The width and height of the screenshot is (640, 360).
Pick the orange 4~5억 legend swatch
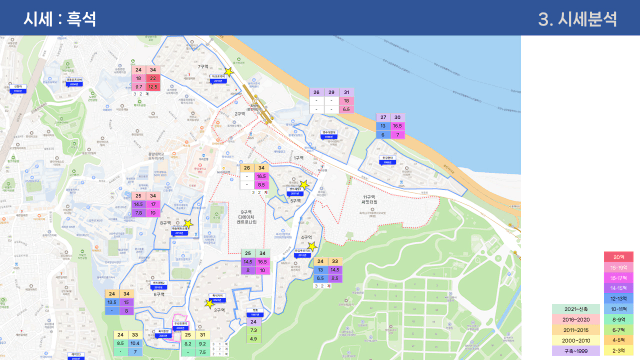pyautogui.click(x=618, y=340)
